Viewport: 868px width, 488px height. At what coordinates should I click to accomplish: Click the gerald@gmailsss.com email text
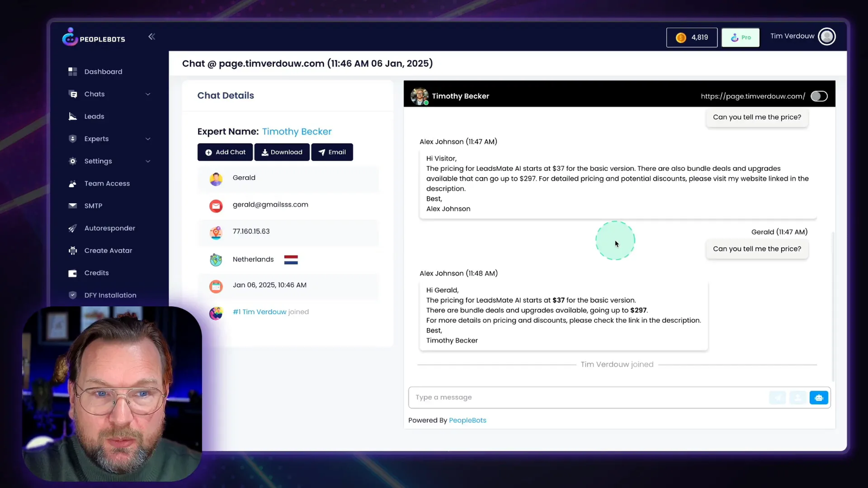[270, 204]
